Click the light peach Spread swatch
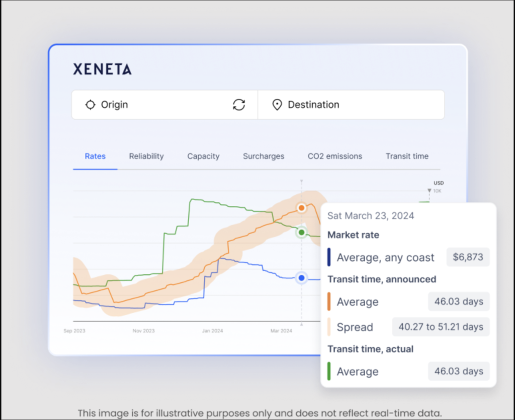The image size is (515, 420). click(x=329, y=327)
